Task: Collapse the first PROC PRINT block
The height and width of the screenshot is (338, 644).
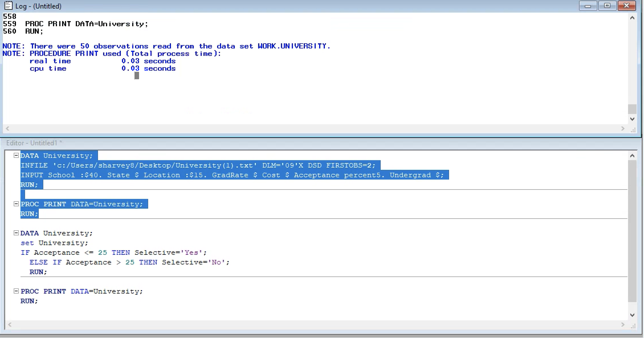Action: pyautogui.click(x=16, y=204)
